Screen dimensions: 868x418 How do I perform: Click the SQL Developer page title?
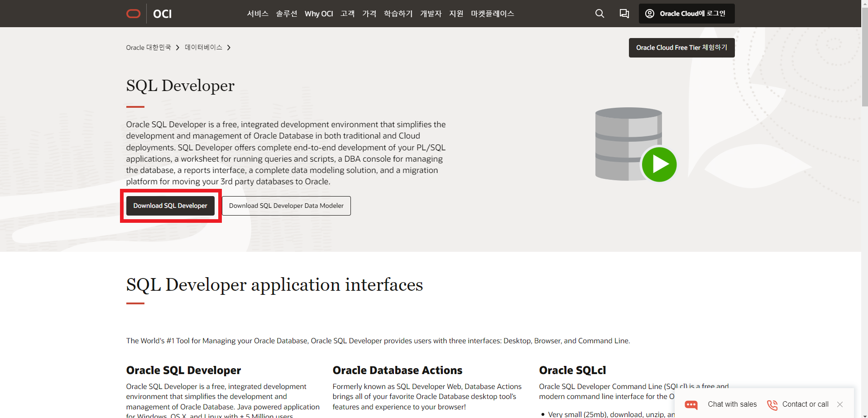[180, 86]
